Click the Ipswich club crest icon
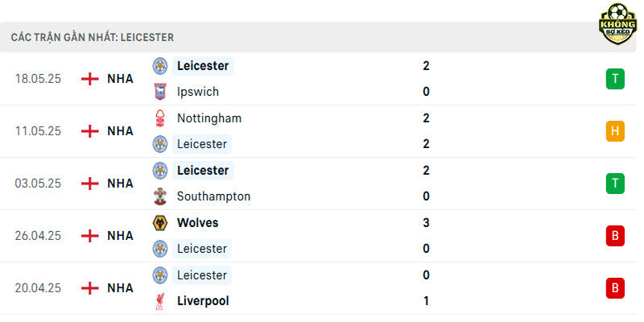Viewport: 644px width, 322px height. 159,92
